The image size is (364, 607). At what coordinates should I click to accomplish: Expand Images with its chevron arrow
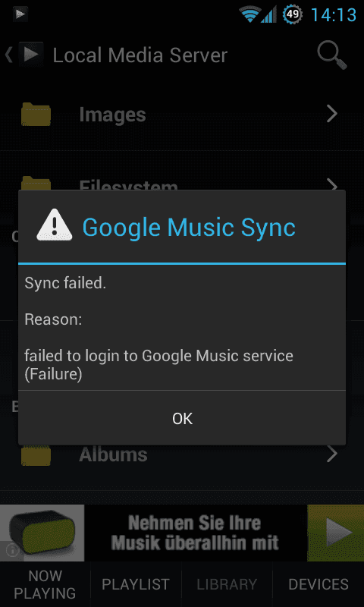tap(332, 115)
